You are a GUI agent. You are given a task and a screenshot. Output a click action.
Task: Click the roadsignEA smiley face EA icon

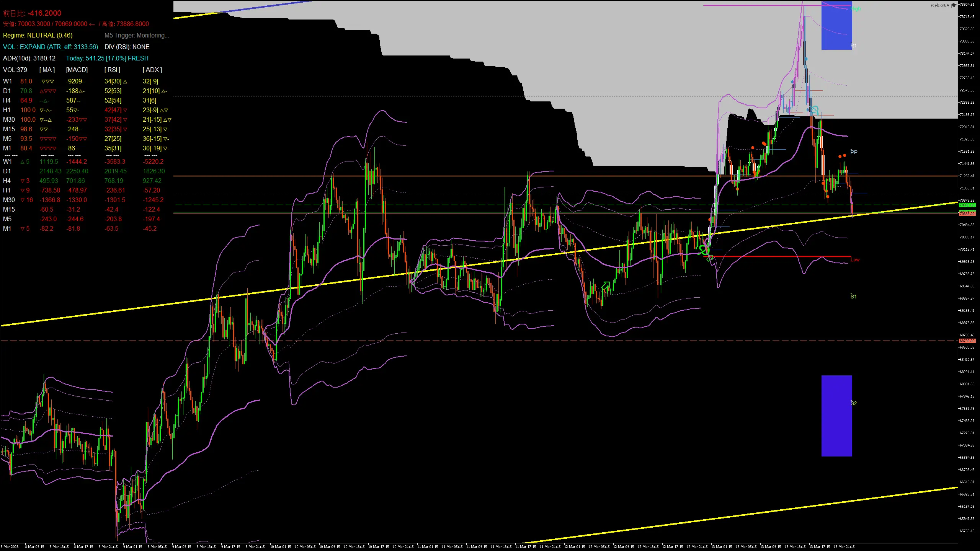[953, 5]
